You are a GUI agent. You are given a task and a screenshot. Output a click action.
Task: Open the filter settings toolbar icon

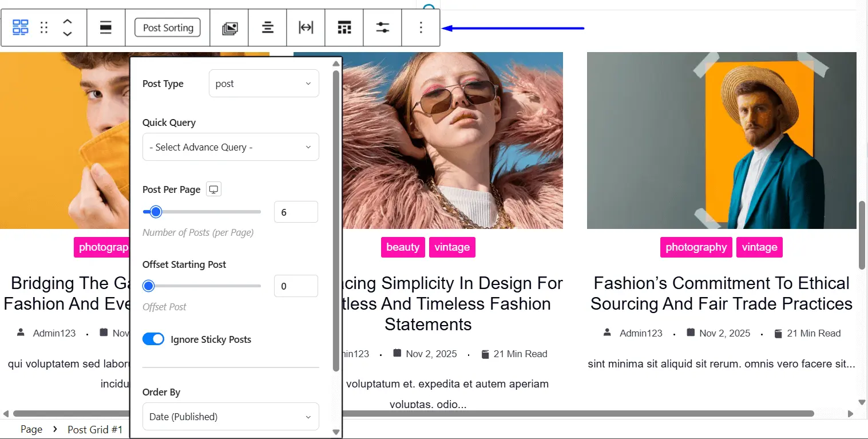(382, 27)
